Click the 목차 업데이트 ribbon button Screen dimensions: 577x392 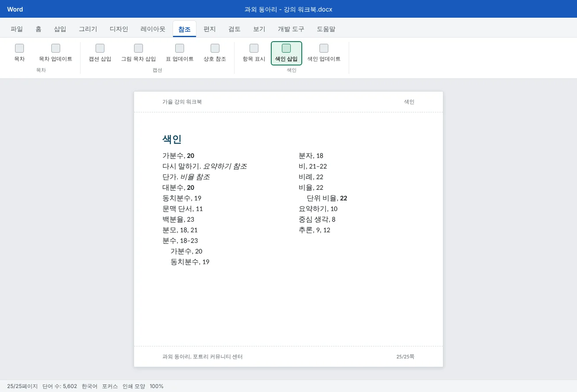56,54
